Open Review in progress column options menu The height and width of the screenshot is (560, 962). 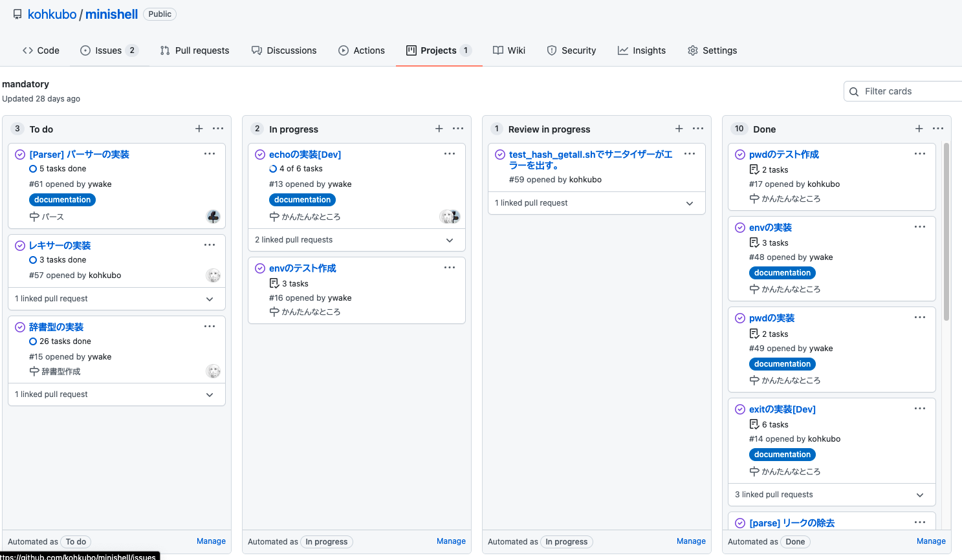click(x=698, y=129)
